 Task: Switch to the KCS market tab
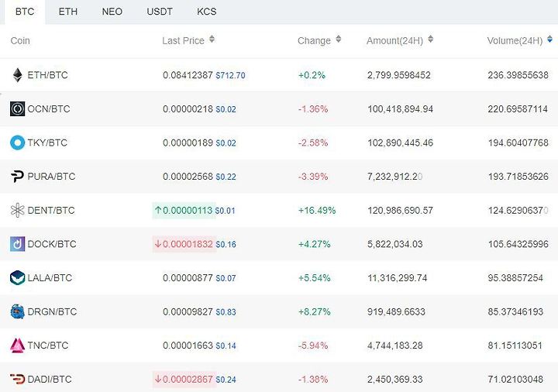point(207,12)
